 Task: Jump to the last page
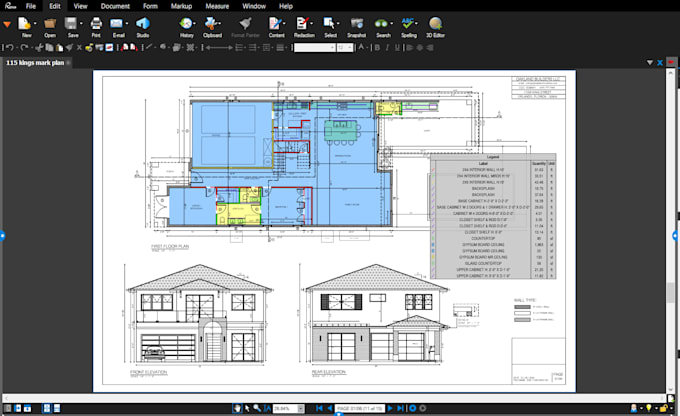pos(401,408)
